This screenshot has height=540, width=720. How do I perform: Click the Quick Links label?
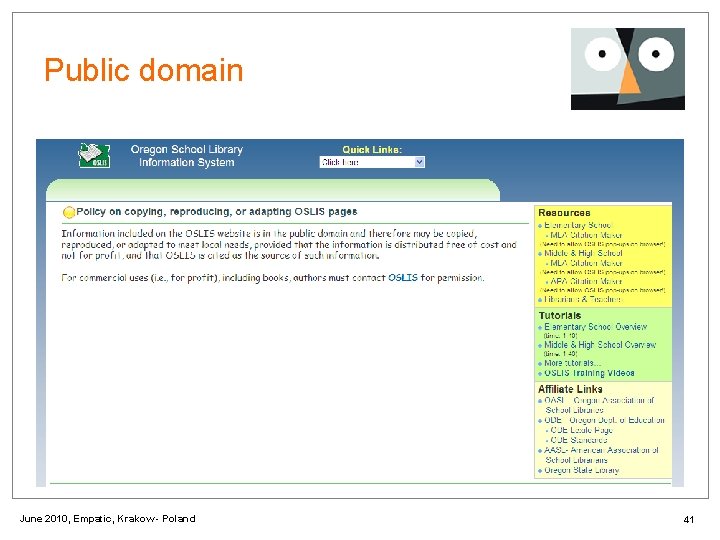point(372,150)
